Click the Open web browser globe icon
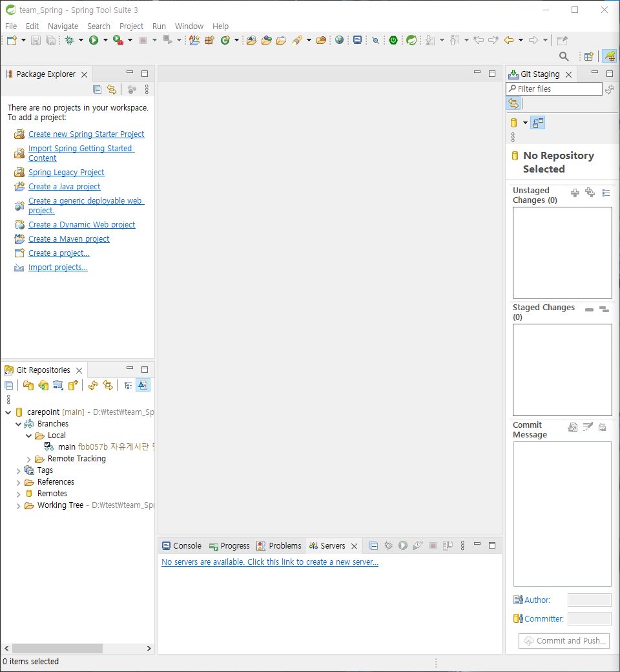Viewport: 620px width, 672px height. coord(339,40)
